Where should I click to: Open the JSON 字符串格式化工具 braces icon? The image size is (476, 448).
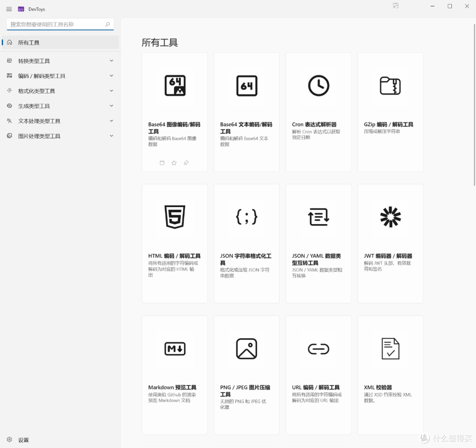(247, 217)
